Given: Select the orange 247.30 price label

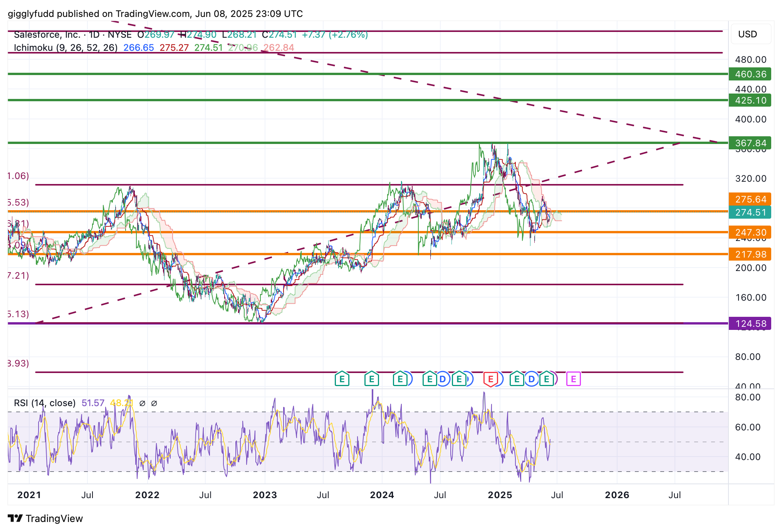Looking at the screenshot, I should pos(750,232).
